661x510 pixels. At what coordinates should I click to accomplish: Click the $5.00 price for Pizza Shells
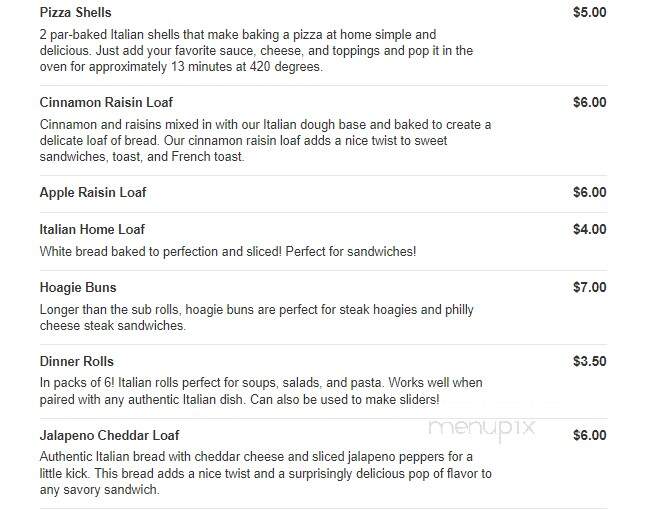click(590, 12)
